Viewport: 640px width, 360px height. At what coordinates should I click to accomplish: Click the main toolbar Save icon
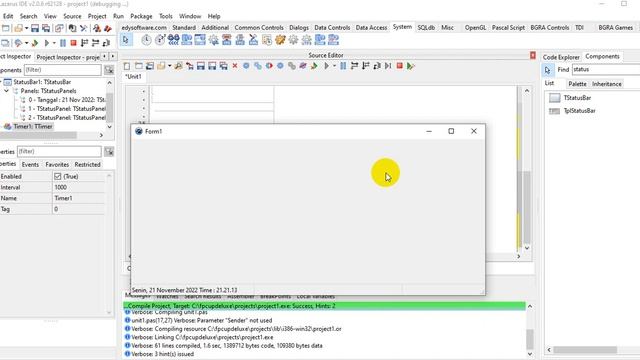[x=35, y=28]
